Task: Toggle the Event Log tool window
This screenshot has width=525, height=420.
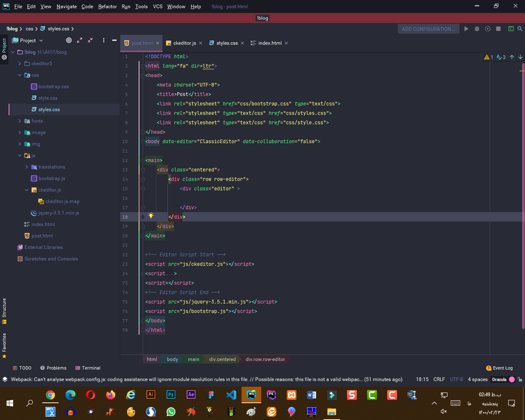Action: pyautogui.click(x=499, y=368)
